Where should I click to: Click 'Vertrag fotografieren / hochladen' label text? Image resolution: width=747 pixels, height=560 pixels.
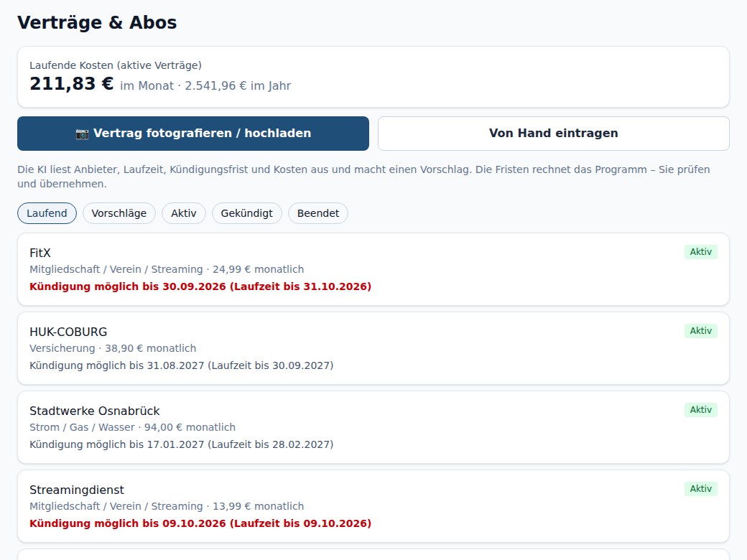(x=202, y=134)
